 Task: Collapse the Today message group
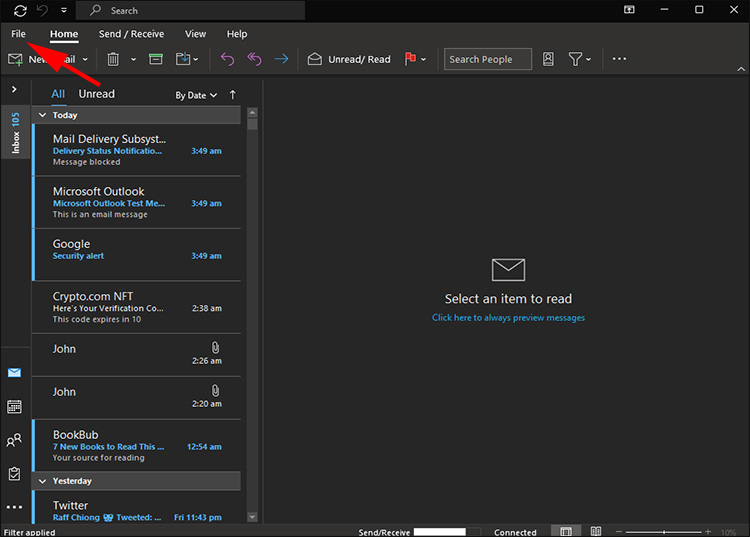[42, 115]
